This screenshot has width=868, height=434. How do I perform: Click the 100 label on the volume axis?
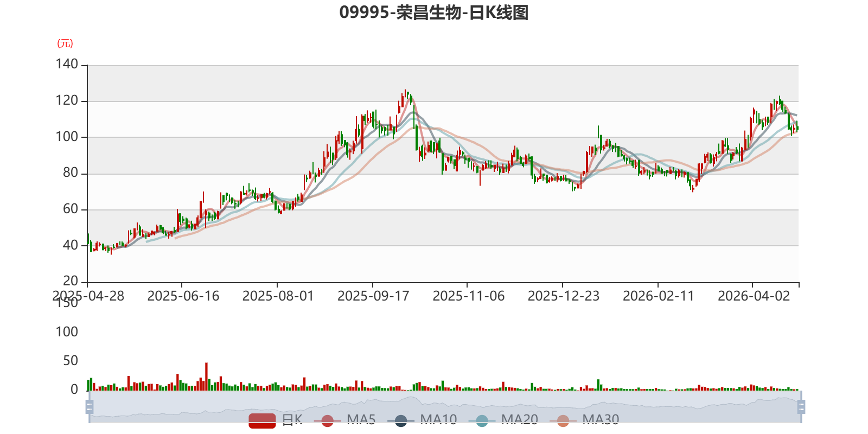coord(67,332)
